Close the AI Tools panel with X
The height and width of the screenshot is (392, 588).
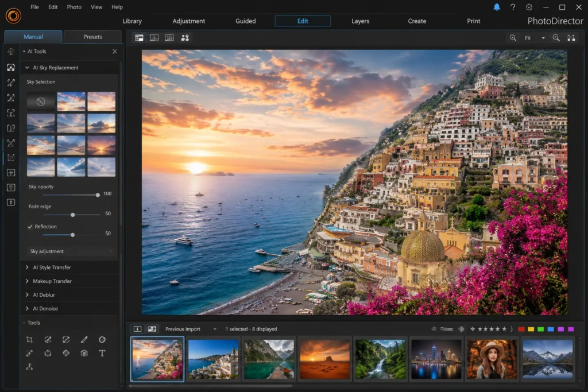tap(115, 51)
